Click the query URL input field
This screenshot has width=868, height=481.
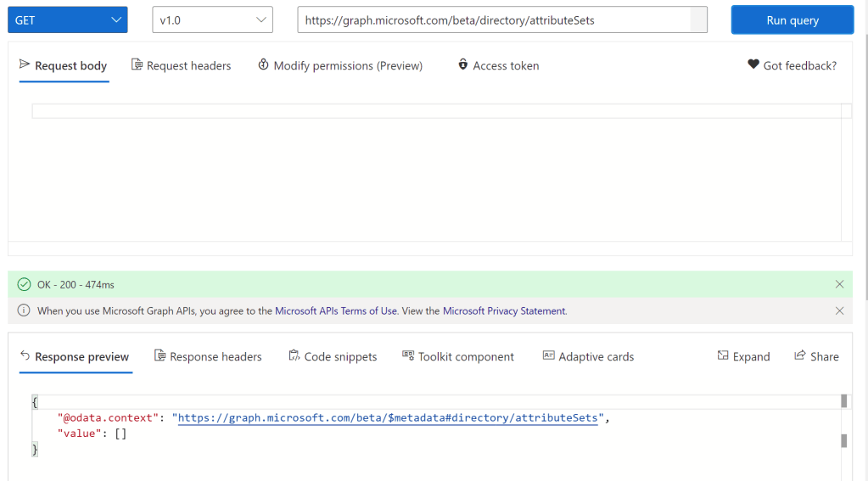pos(501,20)
